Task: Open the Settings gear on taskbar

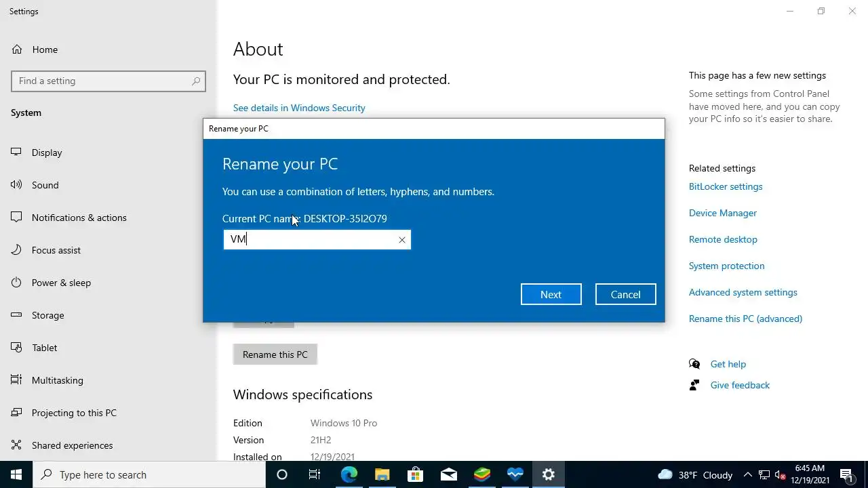Action: (549, 474)
